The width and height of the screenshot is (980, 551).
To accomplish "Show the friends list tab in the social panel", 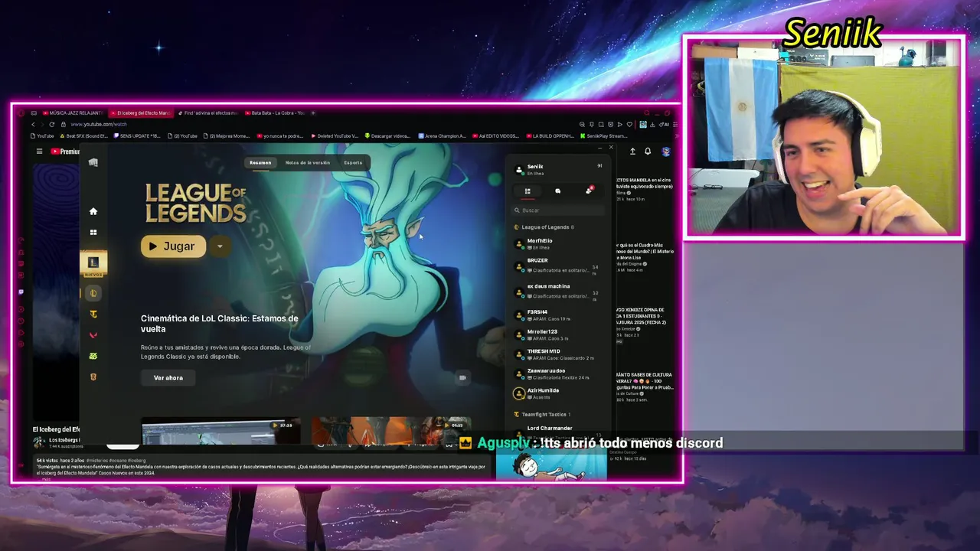I will click(x=528, y=191).
